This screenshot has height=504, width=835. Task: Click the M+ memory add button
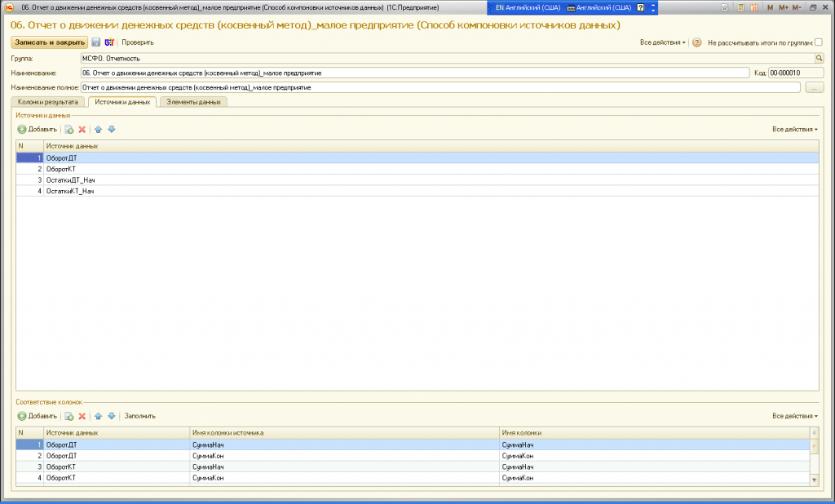(784, 7)
